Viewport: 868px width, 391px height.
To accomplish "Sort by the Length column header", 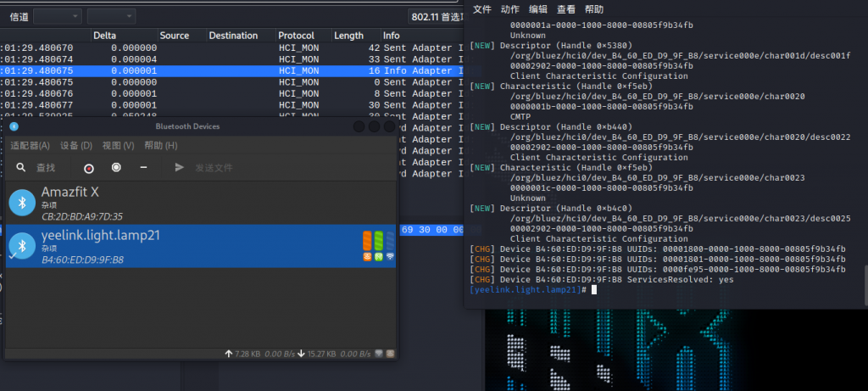I will (356, 36).
